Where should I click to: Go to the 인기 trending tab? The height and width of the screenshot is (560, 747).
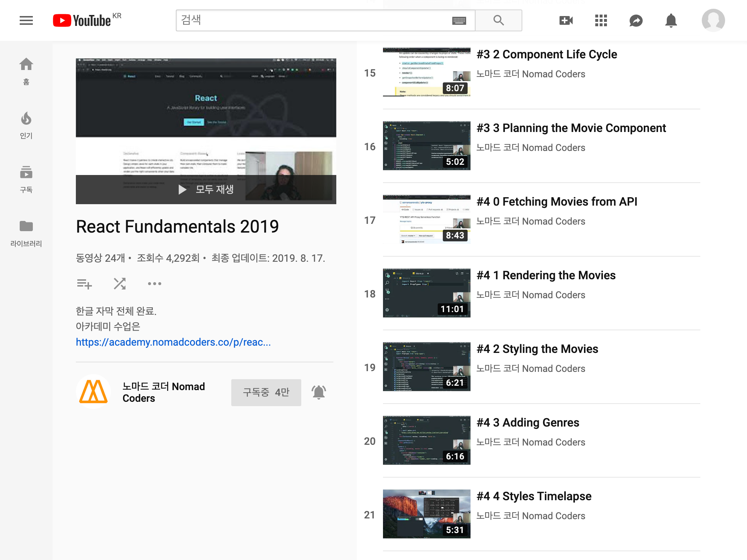pos(26,125)
